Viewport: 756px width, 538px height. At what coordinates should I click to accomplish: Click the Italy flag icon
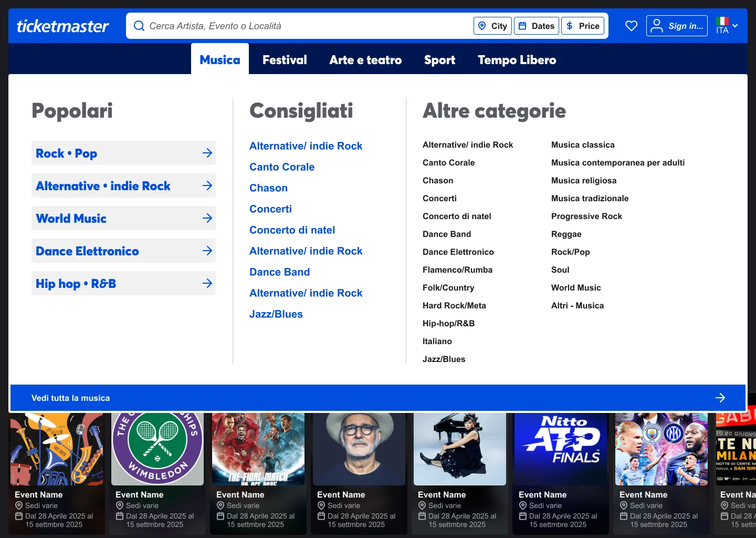(x=722, y=21)
